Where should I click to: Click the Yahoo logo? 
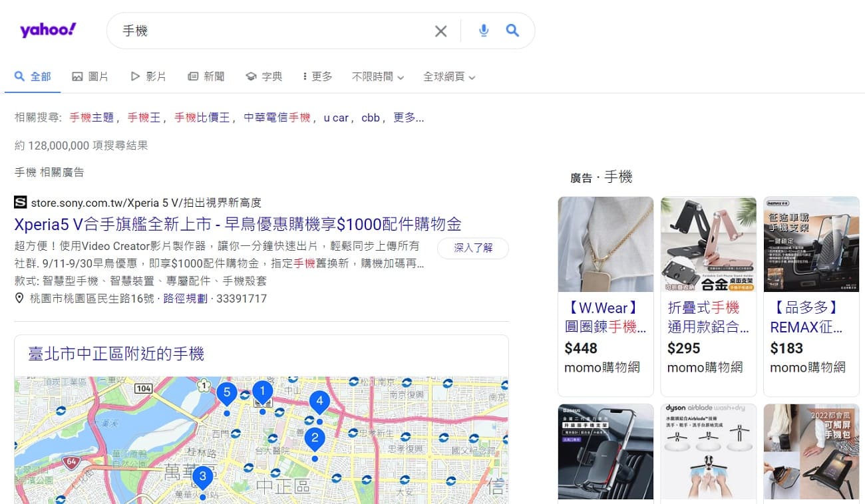(x=48, y=30)
